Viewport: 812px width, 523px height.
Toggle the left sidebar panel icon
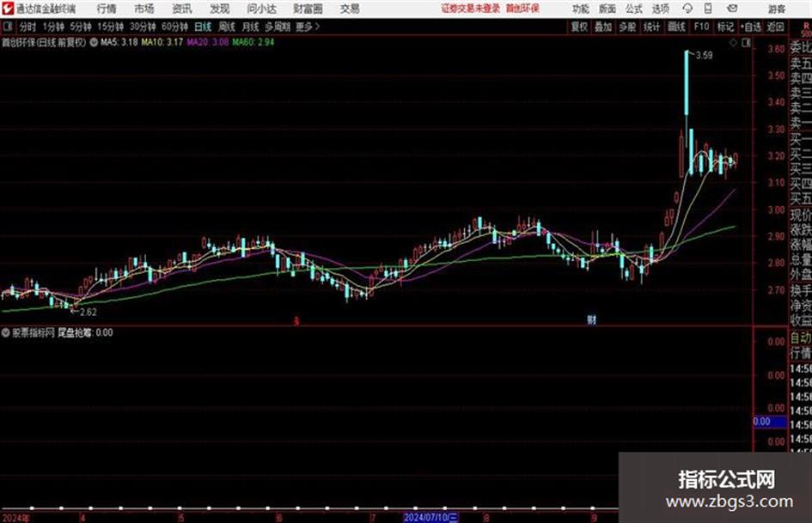7,27
